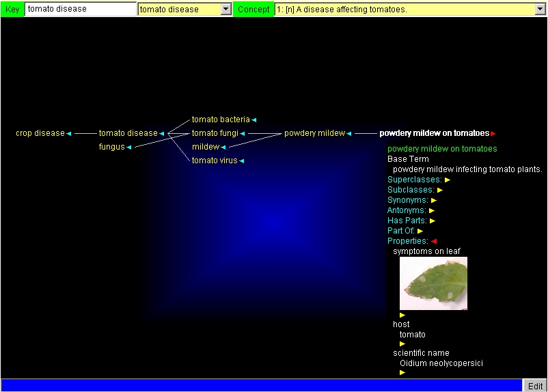548x392 pixels.
Task: Click the Key input field
Action: coord(81,9)
